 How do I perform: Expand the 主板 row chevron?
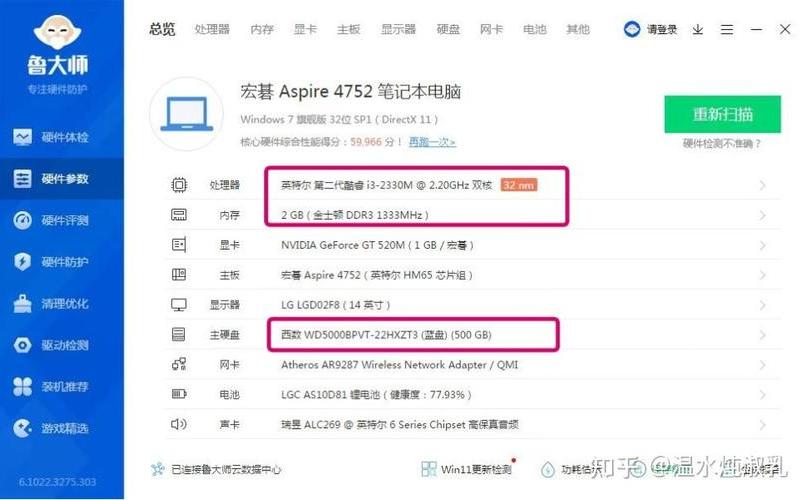point(763,275)
